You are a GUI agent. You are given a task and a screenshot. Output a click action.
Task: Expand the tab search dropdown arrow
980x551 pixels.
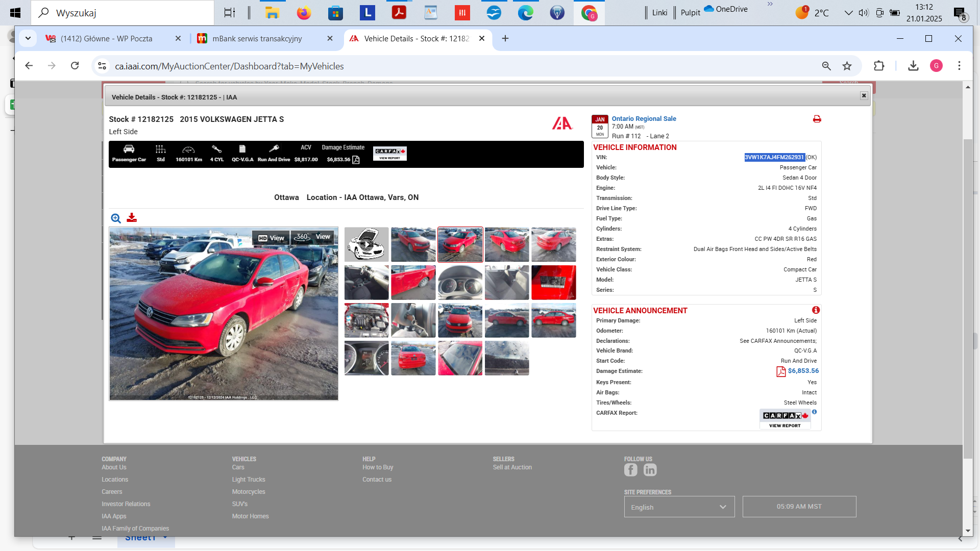pos(28,39)
